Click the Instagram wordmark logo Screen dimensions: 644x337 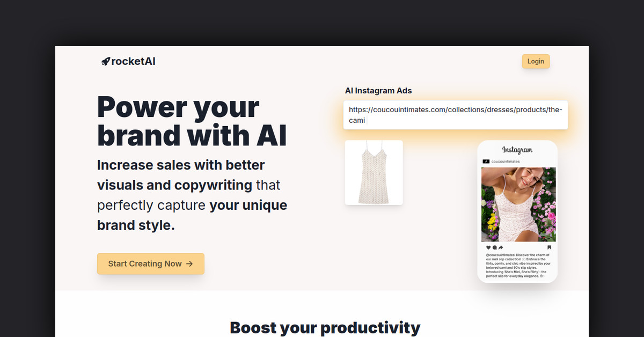point(517,150)
